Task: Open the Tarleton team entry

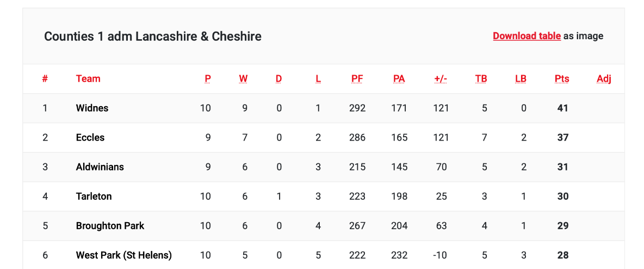Action: [94, 196]
